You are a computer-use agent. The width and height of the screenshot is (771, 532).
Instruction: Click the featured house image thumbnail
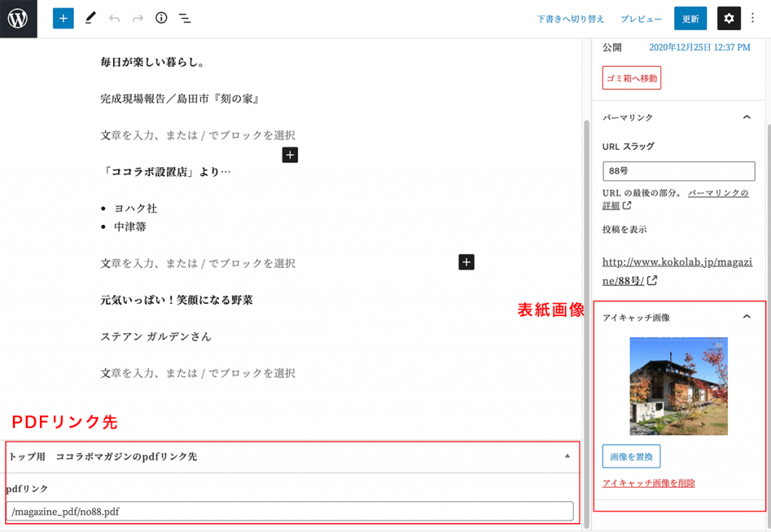[678, 386]
